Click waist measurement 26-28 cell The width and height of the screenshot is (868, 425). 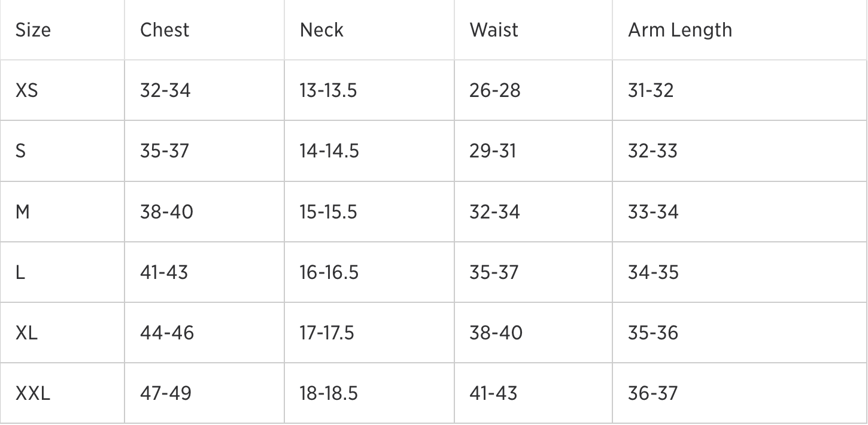point(495,90)
